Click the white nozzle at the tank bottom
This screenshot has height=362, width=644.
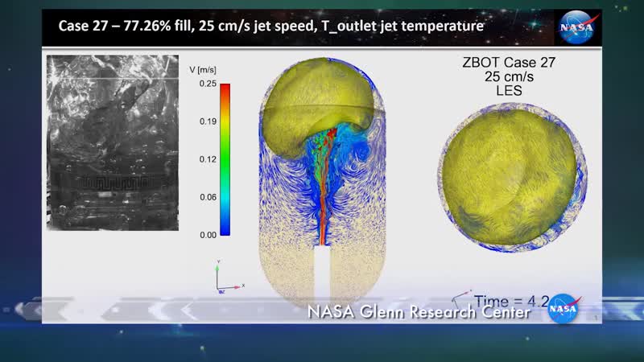pyautogui.click(x=322, y=272)
